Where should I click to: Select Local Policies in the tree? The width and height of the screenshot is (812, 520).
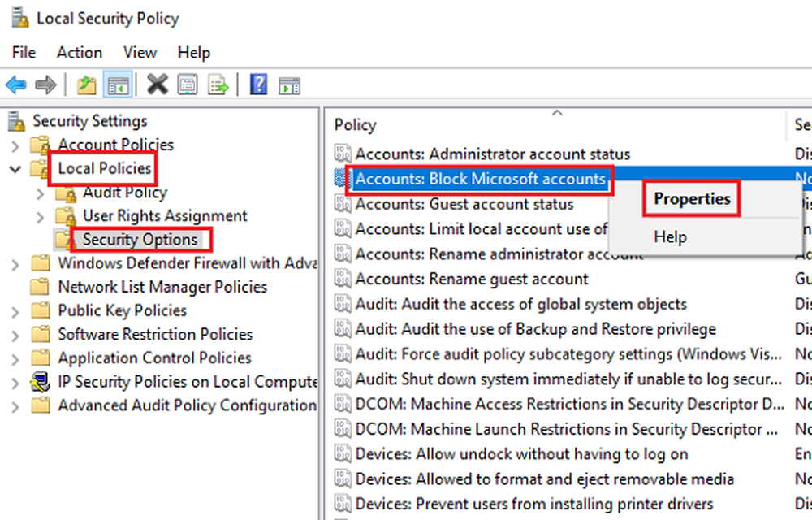point(105,168)
